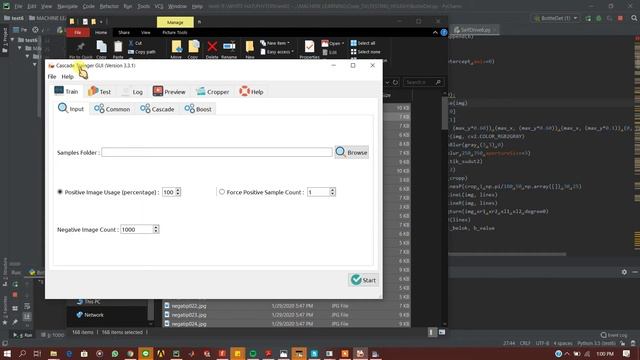
Task: Select file negatip023.jpg in Explorer
Action: pos(189,315)
